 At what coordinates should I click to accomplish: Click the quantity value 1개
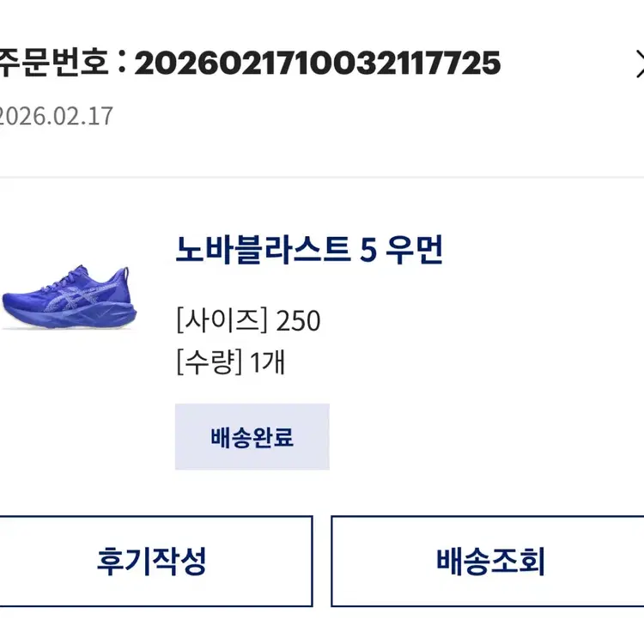(267, 362)
